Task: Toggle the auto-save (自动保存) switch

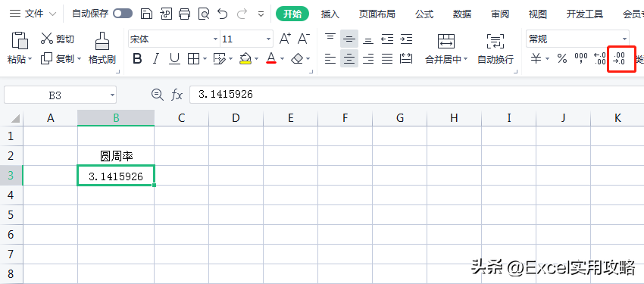Action: [x=123, y=14]
